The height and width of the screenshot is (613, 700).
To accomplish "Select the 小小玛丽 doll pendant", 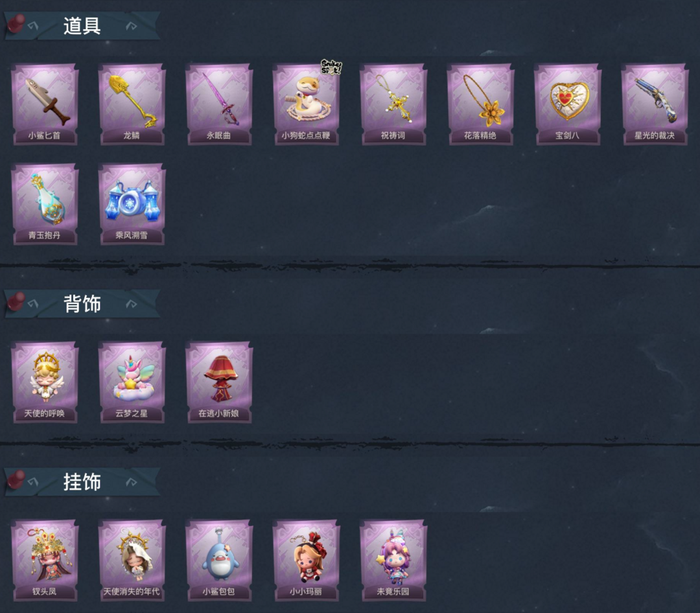I will click(x=306, y=561).
